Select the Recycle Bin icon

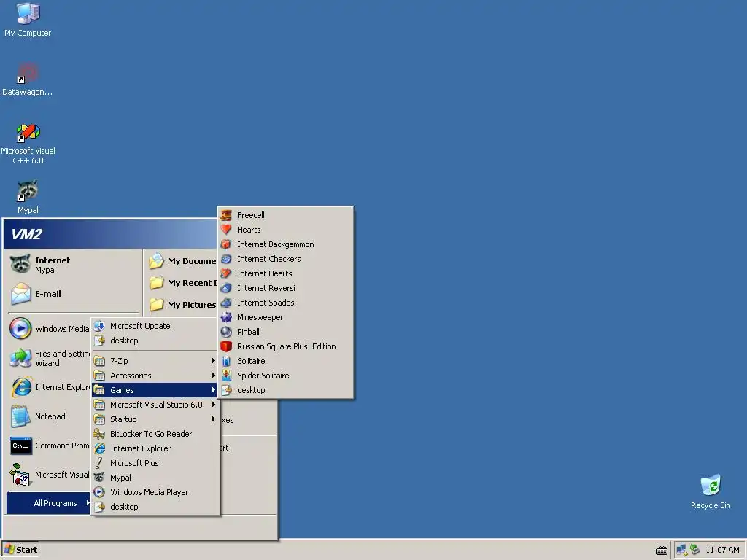[711, 492]
